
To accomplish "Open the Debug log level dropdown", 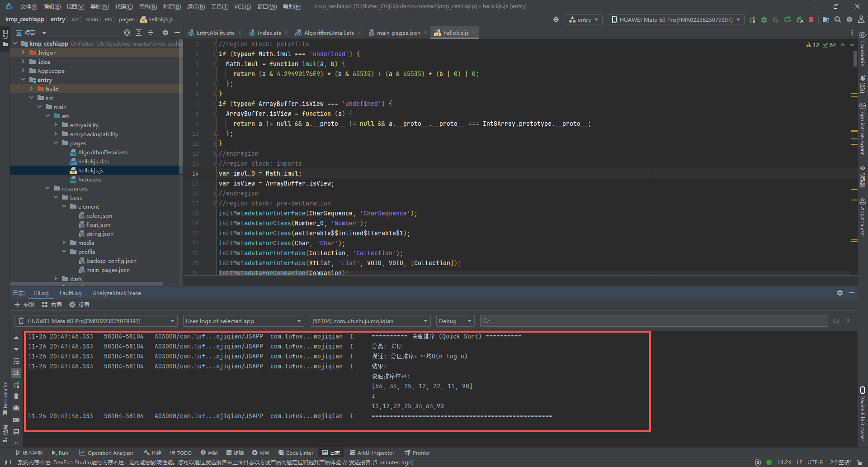I will (455, 321).
